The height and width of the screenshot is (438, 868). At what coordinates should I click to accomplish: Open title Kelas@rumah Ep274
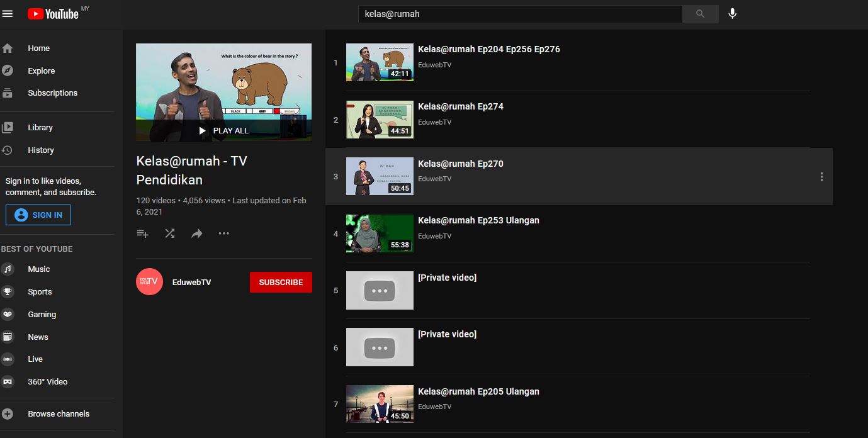[x=461, y=106]
